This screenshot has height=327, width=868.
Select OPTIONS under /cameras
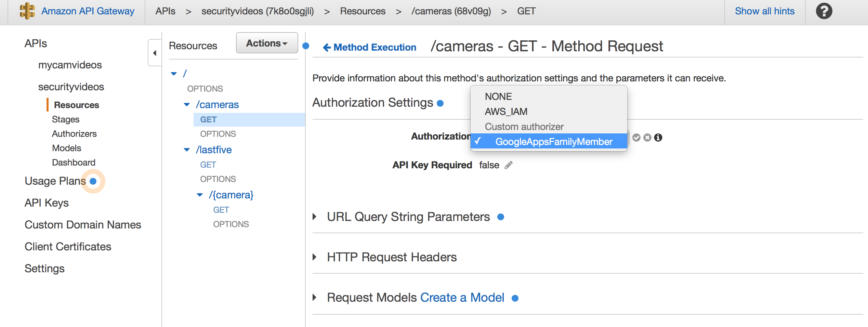point(218,134)
